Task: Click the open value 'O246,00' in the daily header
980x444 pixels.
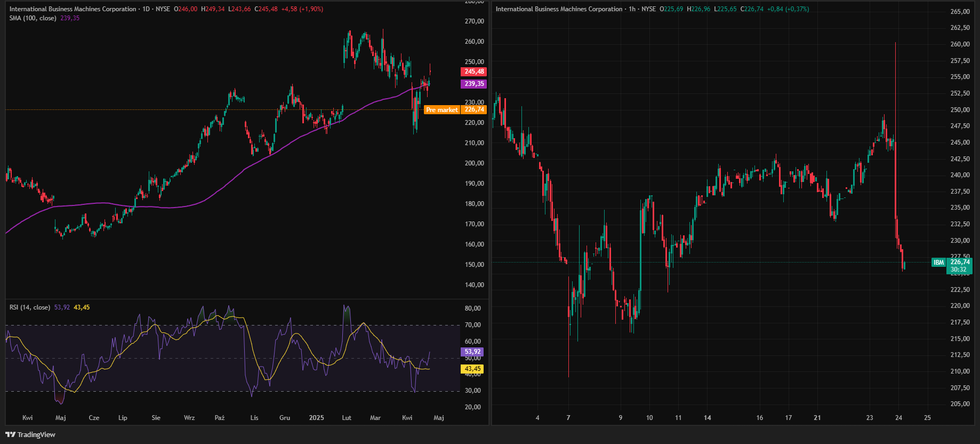Action: [186, 9]
